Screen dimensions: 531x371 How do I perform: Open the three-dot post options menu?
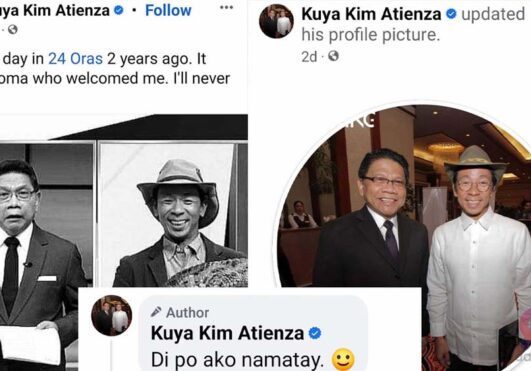point(226,7)
